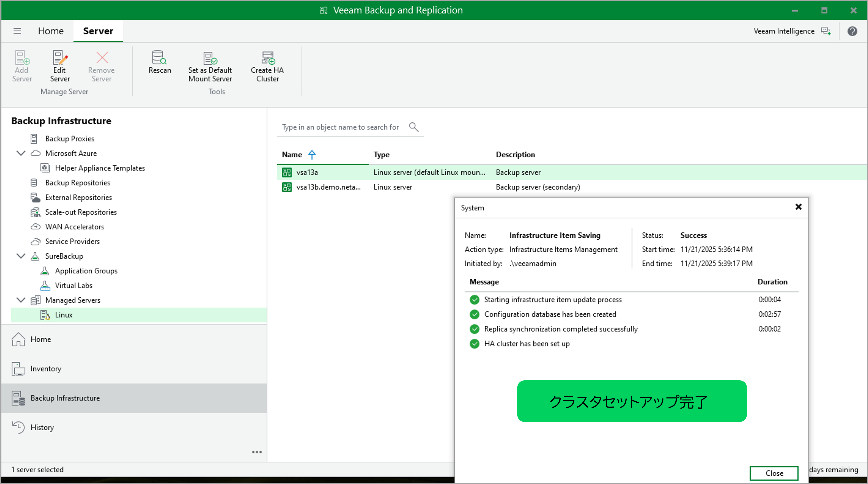
Task: Select the Backup Repositories tree item
Action: coord(77,183)
